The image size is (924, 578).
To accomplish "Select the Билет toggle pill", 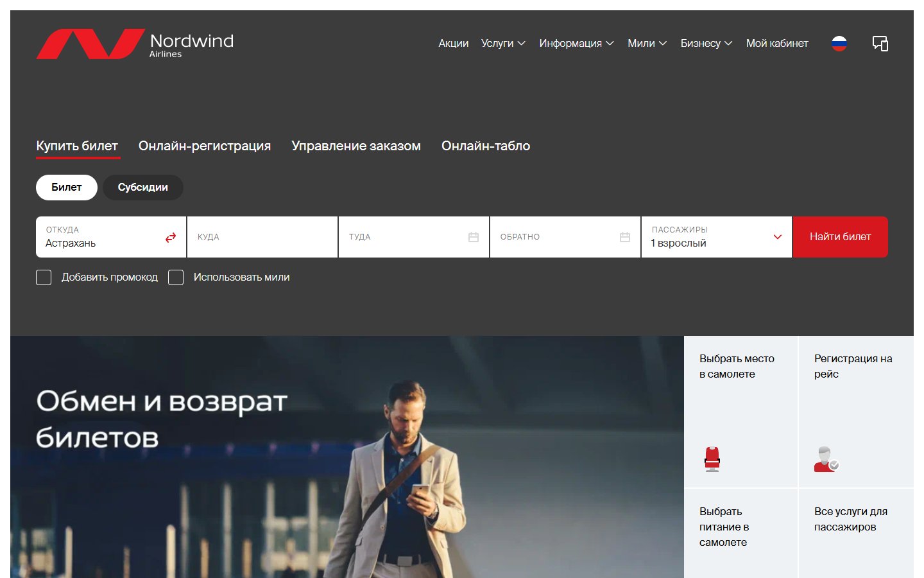I will pos(67,188).
